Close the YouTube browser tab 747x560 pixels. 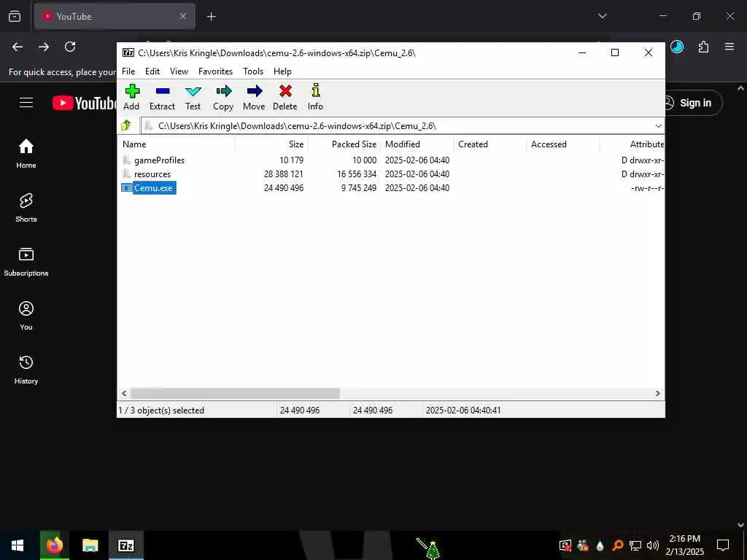click(183, 16)
